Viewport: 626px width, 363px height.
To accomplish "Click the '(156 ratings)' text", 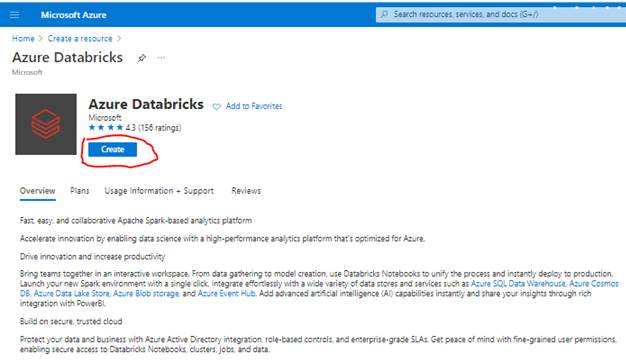I will coord(159,128).
